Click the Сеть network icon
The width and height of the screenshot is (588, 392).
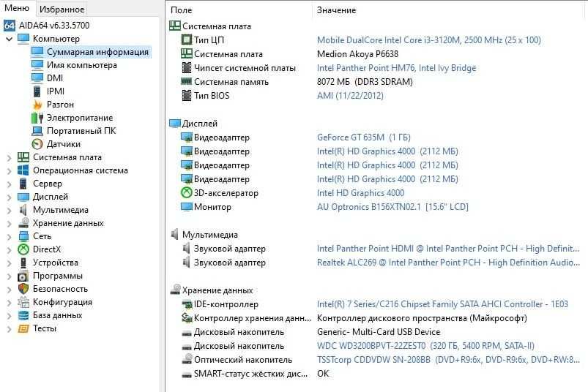[23, 236]
